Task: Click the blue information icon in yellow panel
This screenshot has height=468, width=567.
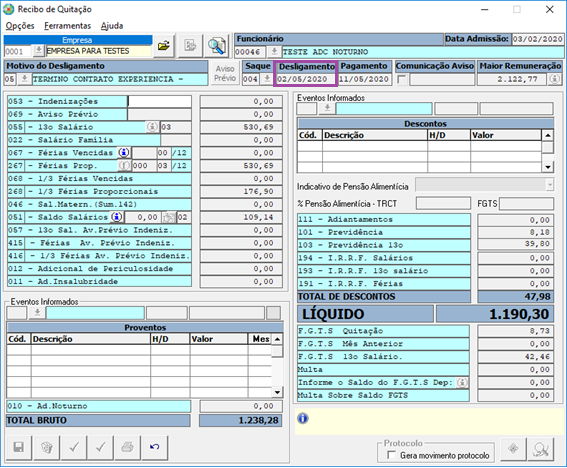Action: pyautogui.click(x=303, y=418)
